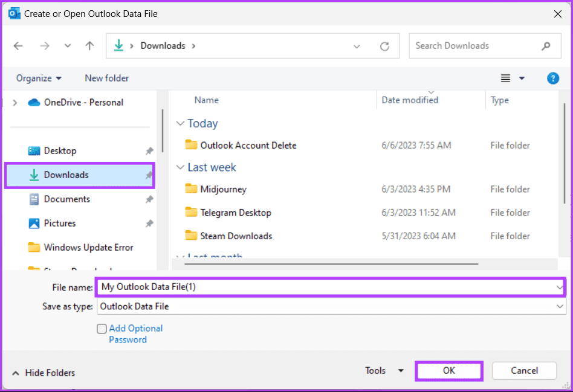Change view with the list view icon
The height and width of the screenshot is (392, 573).
[505, 78]
